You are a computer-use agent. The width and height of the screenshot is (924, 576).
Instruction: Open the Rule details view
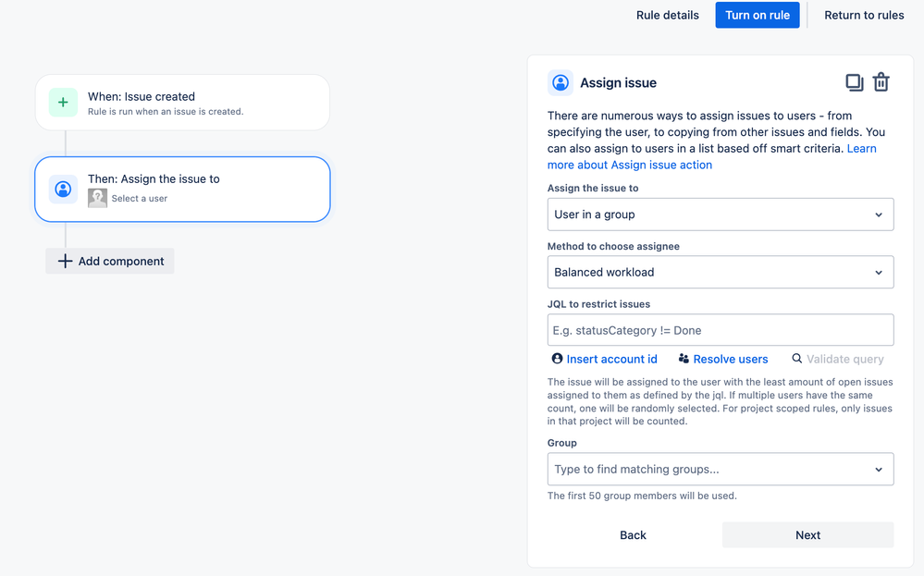[x=668, y=16]
